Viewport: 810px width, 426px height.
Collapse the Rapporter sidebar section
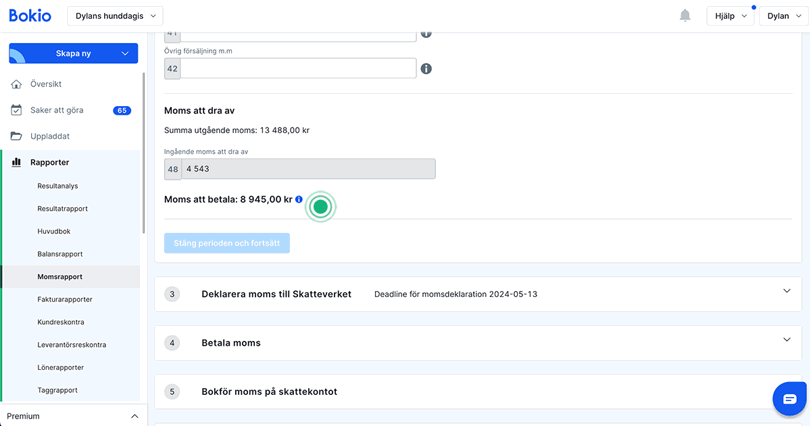tap(50, 162)
